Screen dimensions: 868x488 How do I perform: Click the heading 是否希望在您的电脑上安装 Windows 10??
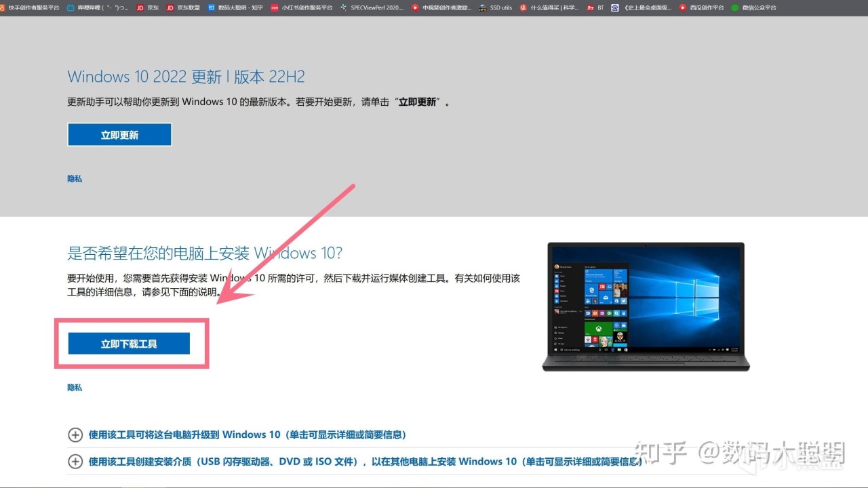[x=205, y=253]
